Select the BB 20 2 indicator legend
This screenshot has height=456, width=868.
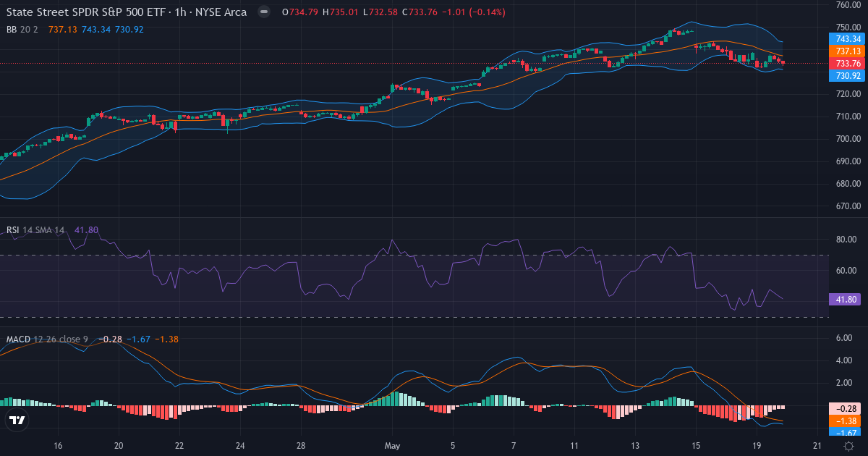(23, 29)
